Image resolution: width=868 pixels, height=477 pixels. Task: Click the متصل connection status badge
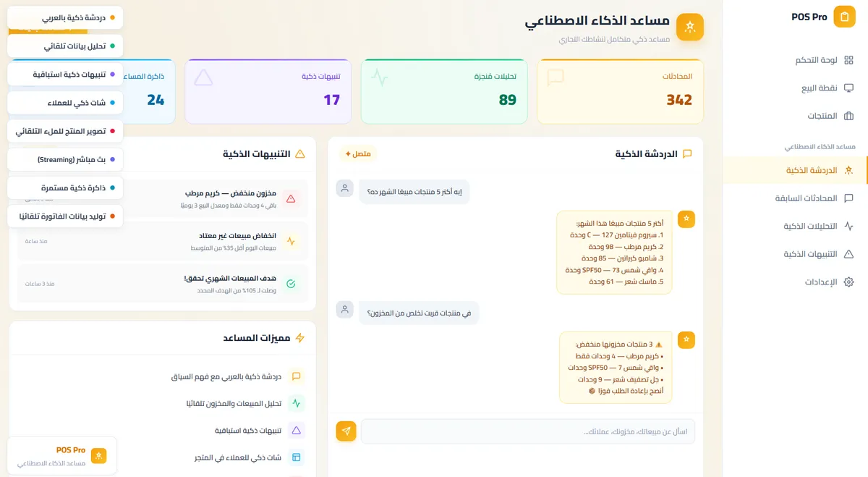[x=358, y=154]
